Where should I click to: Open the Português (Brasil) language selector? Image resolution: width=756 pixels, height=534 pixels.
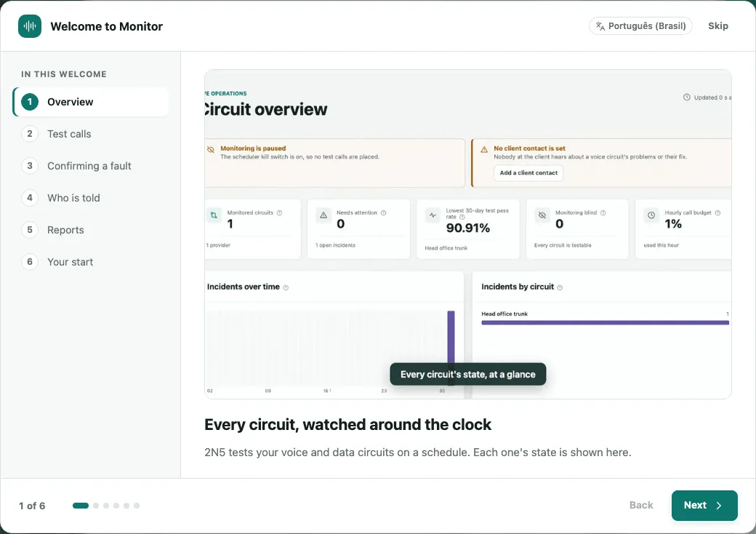[640, 26]
